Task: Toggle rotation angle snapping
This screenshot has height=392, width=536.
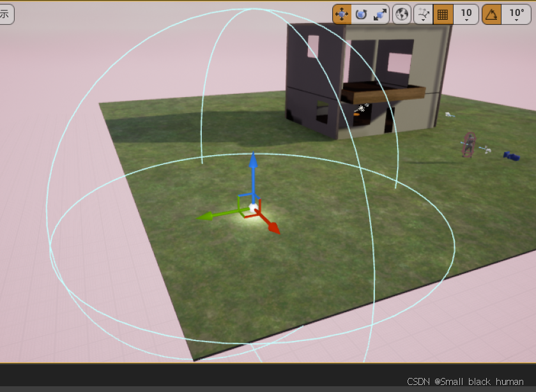Action: click(x=491, y=14)
